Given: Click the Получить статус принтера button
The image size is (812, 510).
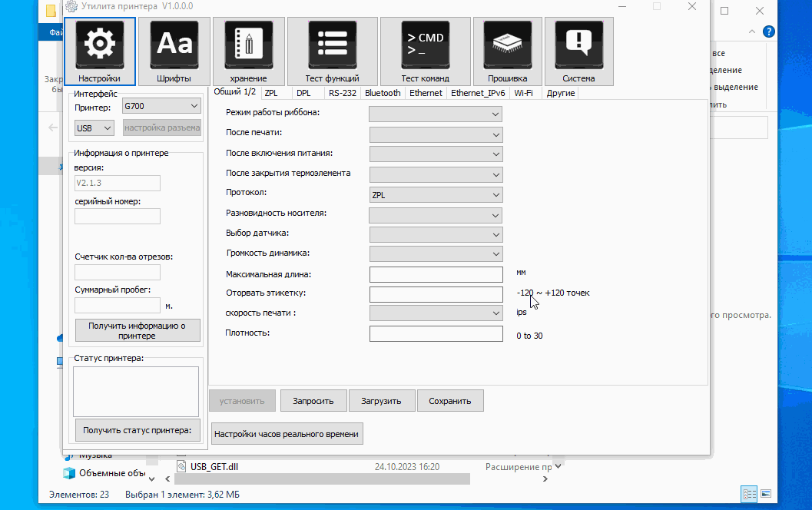Looking at the screenshot, I should pyautogui.click(x=138, y=430).
